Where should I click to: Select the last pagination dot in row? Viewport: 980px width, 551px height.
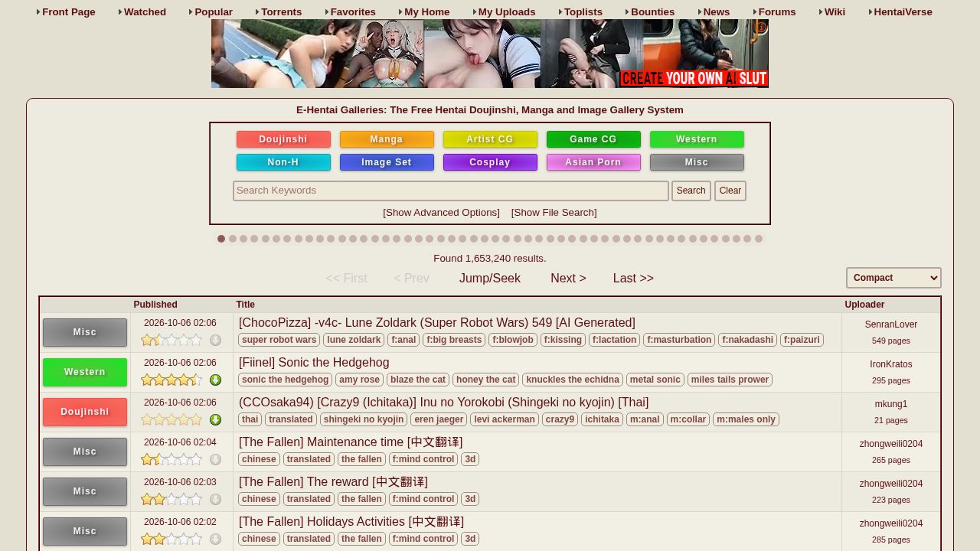(x=759, y=239)
